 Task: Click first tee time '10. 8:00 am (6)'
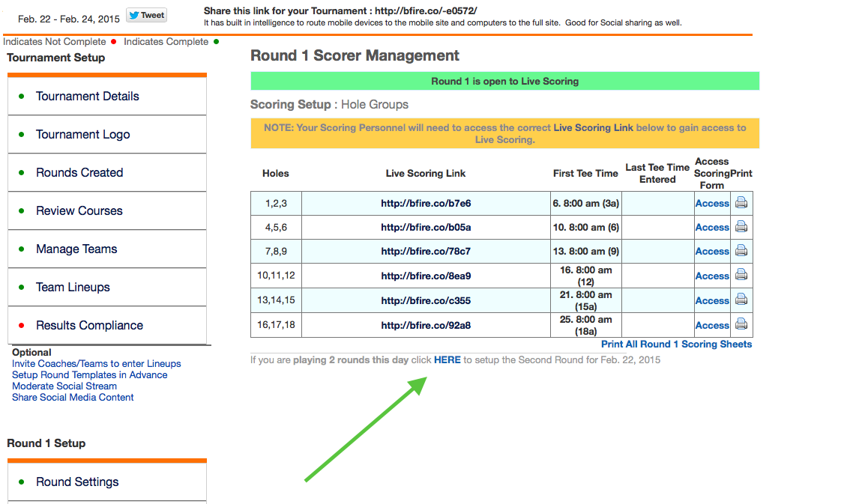pos(585,228)
